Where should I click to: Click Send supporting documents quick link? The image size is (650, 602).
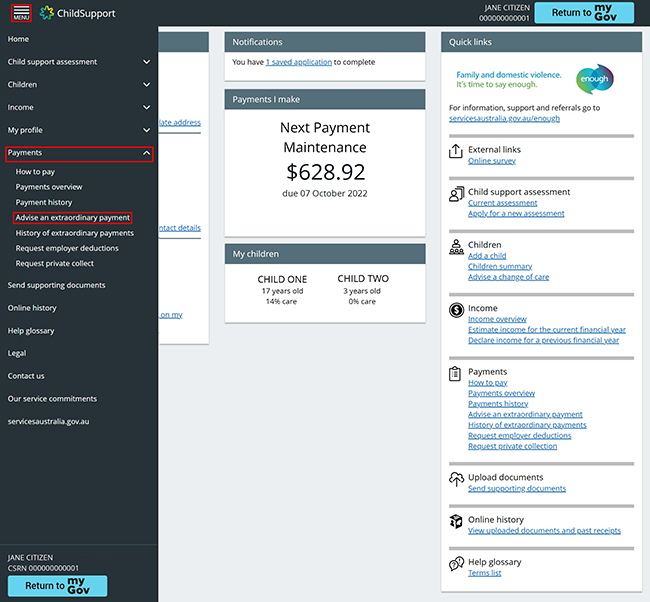[x=517, y=488]
